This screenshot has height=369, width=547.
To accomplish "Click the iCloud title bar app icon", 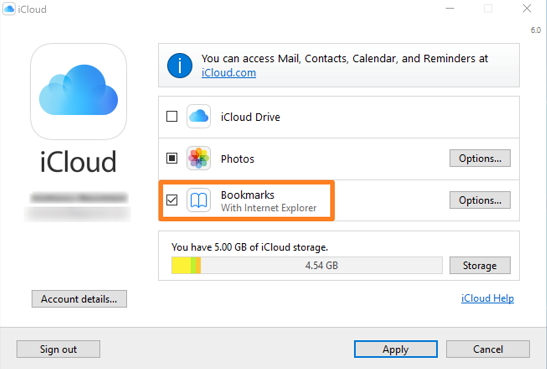I will click(9, 9).
